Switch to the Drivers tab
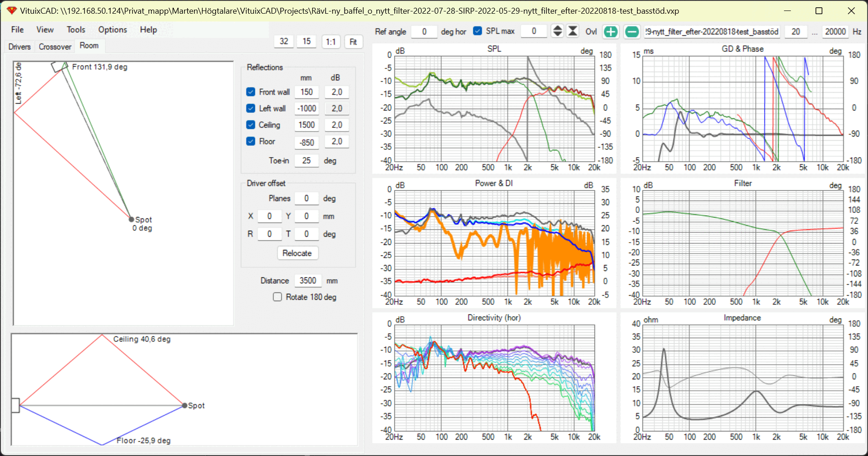868x456 pixels. (x=20, y=47)
